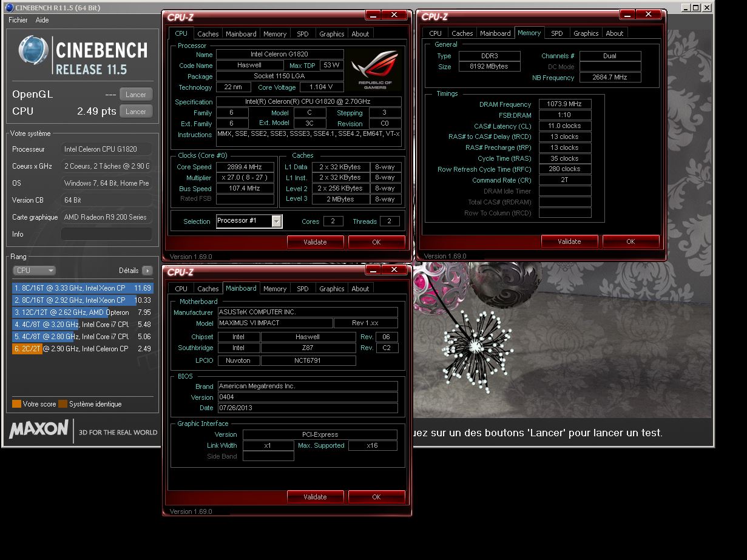Click the Info text field in Cinebench
Viewport: 747px width, 560px height.
click(x=107, y=234)
